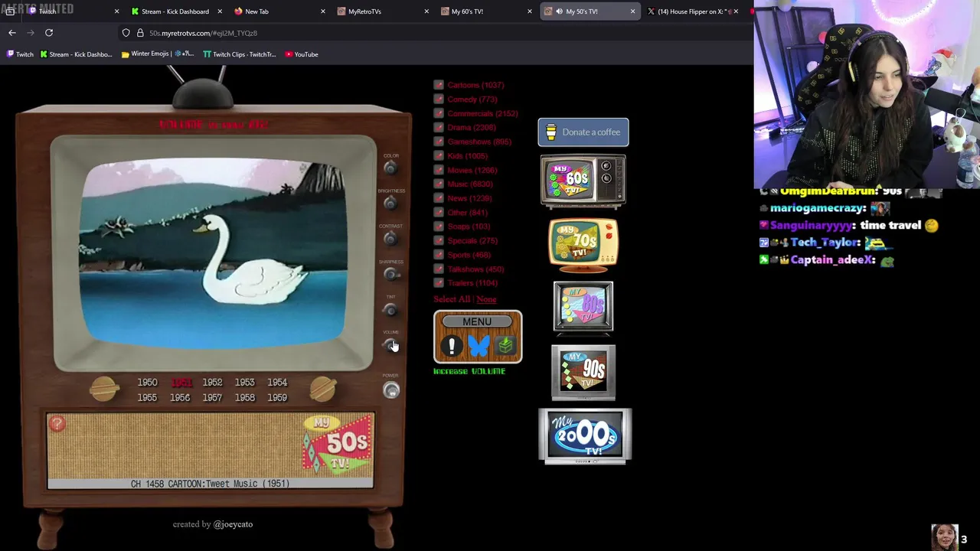
Task: Open the My 80s TV thumbnail
Action: click(583, 308)
